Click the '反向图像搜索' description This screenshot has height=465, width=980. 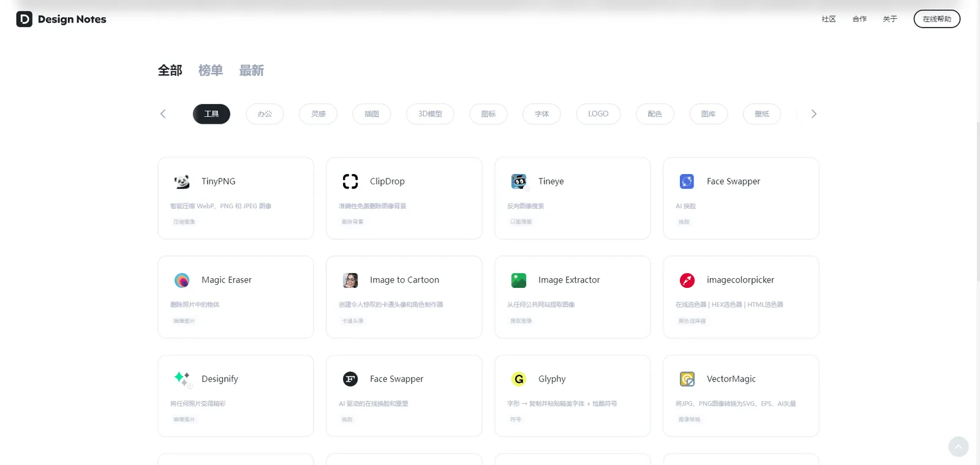(526, 206)
